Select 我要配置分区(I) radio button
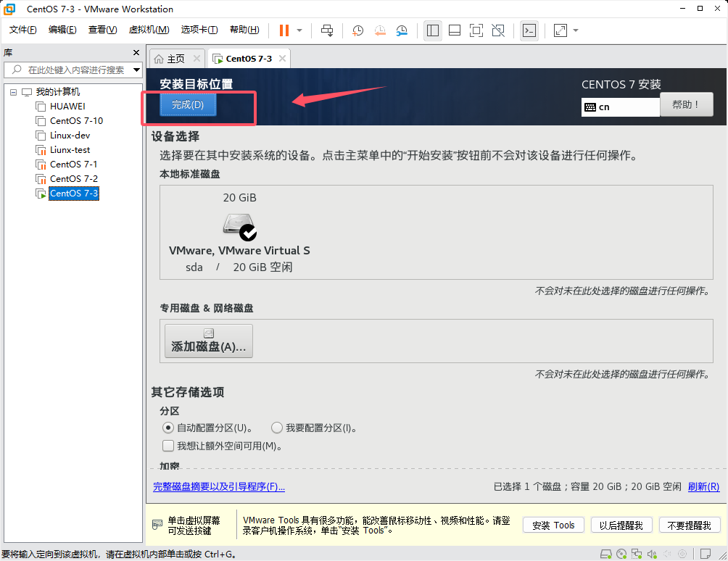The image size is (728, 561). (277, 428)
